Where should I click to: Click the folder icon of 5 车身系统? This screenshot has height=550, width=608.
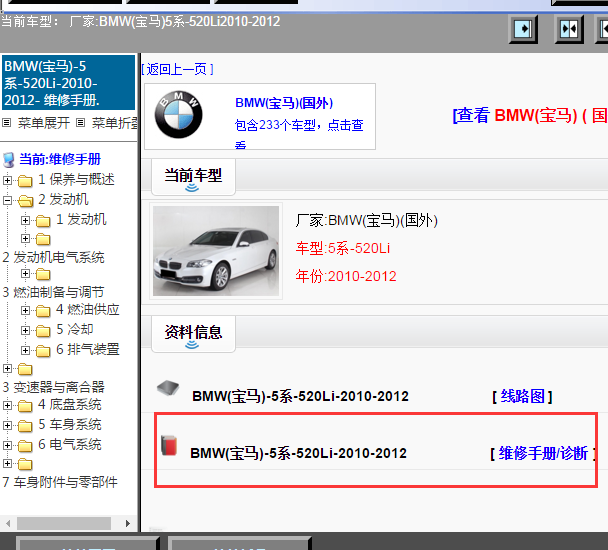(25, 426)
